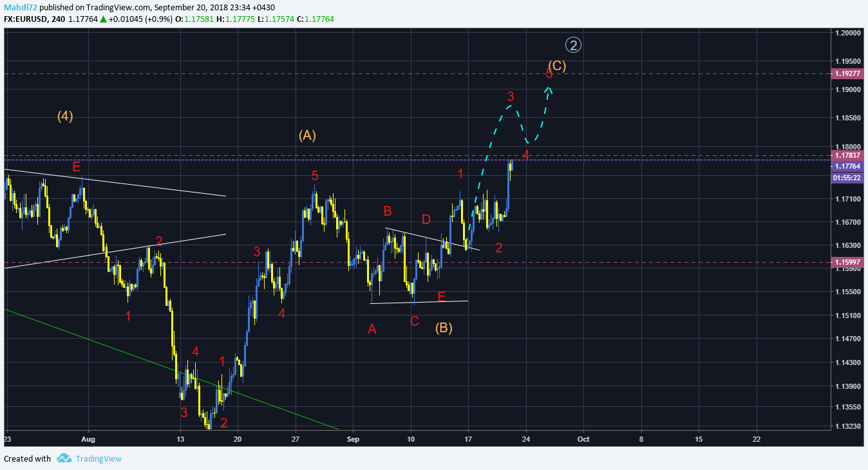Screen dimensions: 868x470
Task: Select the orange (A) wave label
Action: 307,136
